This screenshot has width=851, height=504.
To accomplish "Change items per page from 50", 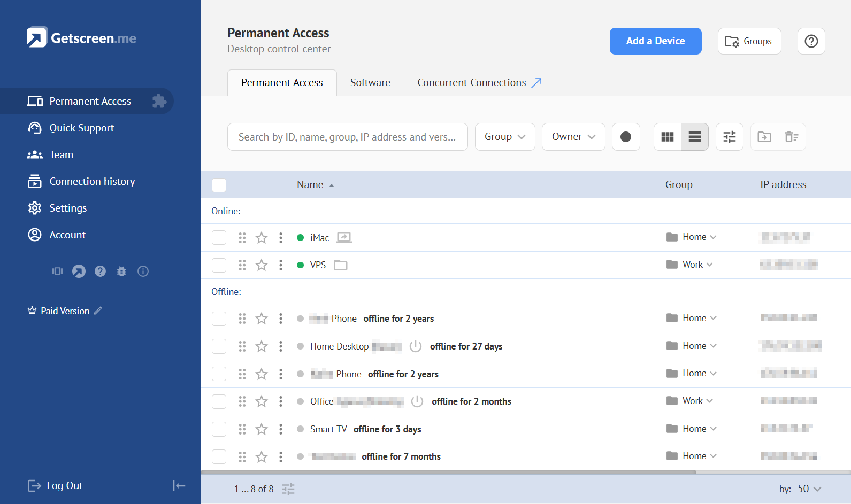I will (809, 489).
